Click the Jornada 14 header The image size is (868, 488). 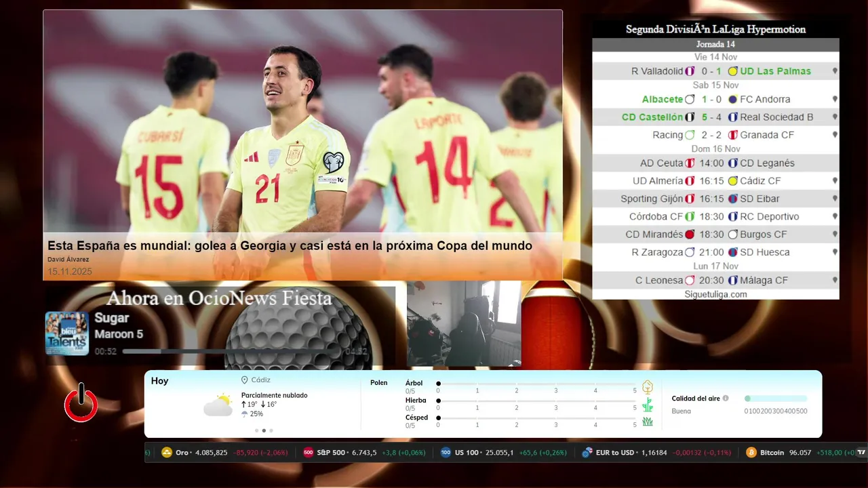(715, 45)
